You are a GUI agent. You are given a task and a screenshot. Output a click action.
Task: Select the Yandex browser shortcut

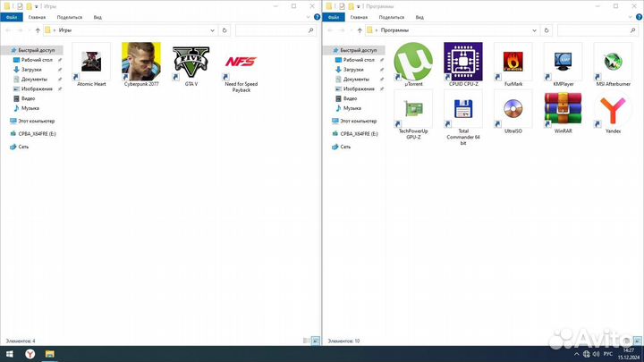(x=613, y=112)
